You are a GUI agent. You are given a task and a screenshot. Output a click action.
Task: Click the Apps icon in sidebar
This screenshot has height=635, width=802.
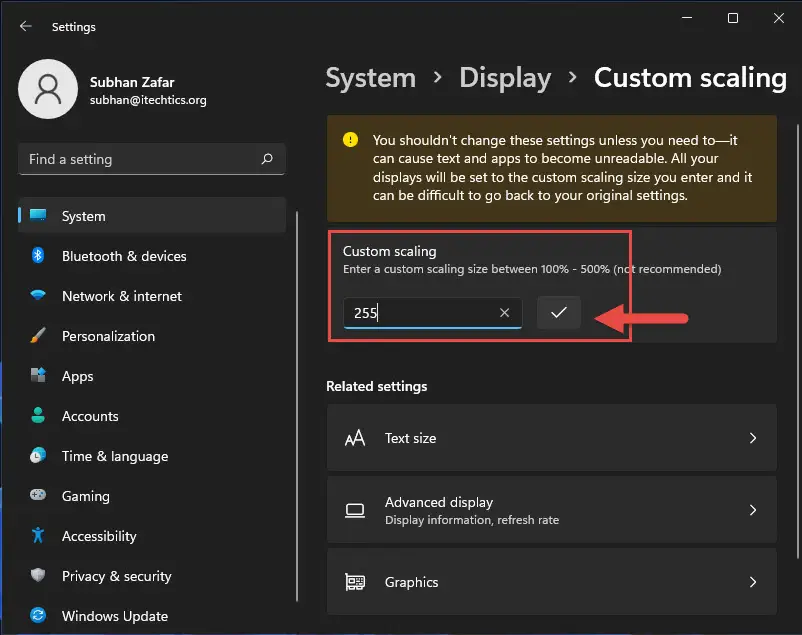pos(38,375)
